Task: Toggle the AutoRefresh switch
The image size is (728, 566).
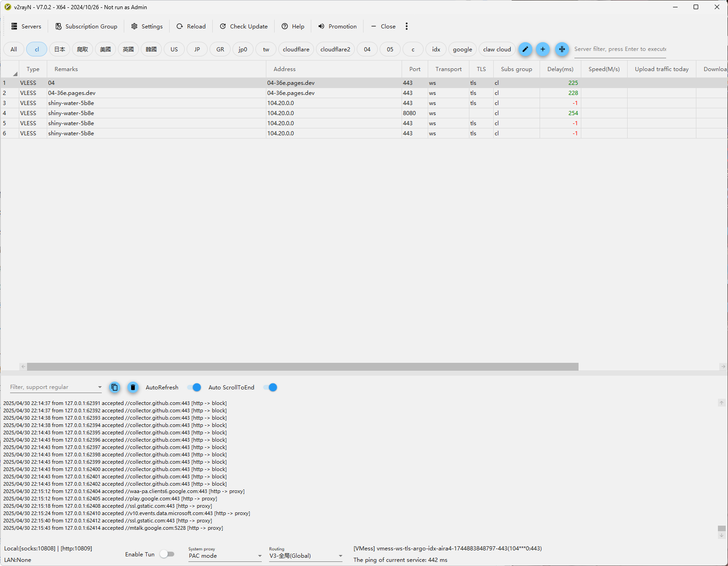Action: click(194, 388)
